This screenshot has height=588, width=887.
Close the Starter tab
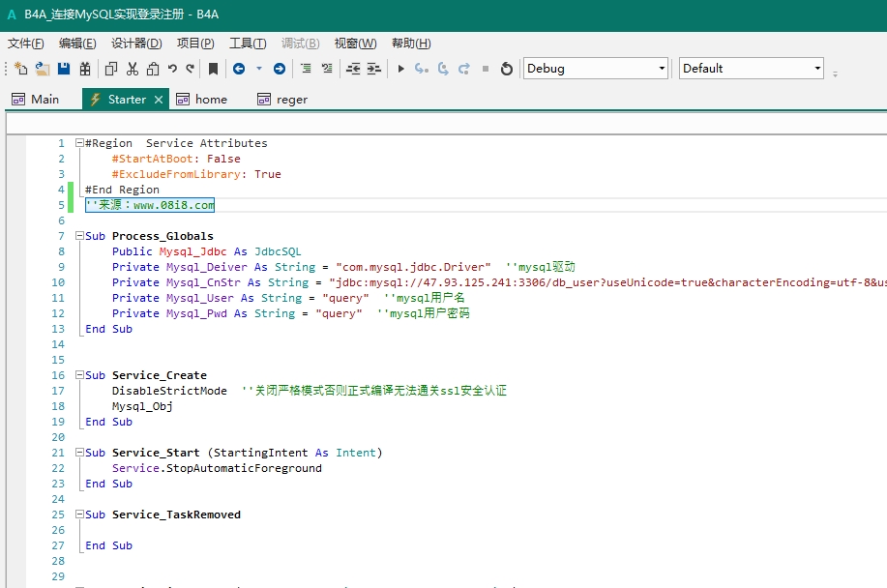coord(159,99)
